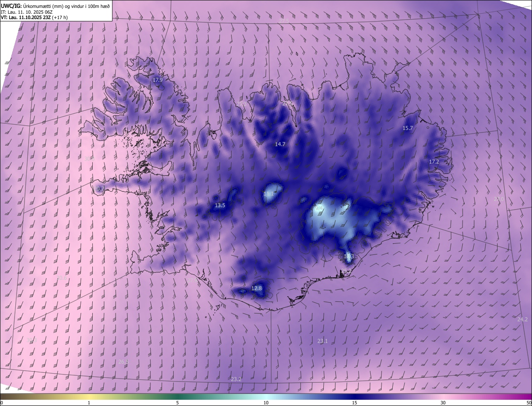The width and height of the screenshot is (532, 406).
Task: Click the 24.2 value at the right edge
Action: pos(522,320)
